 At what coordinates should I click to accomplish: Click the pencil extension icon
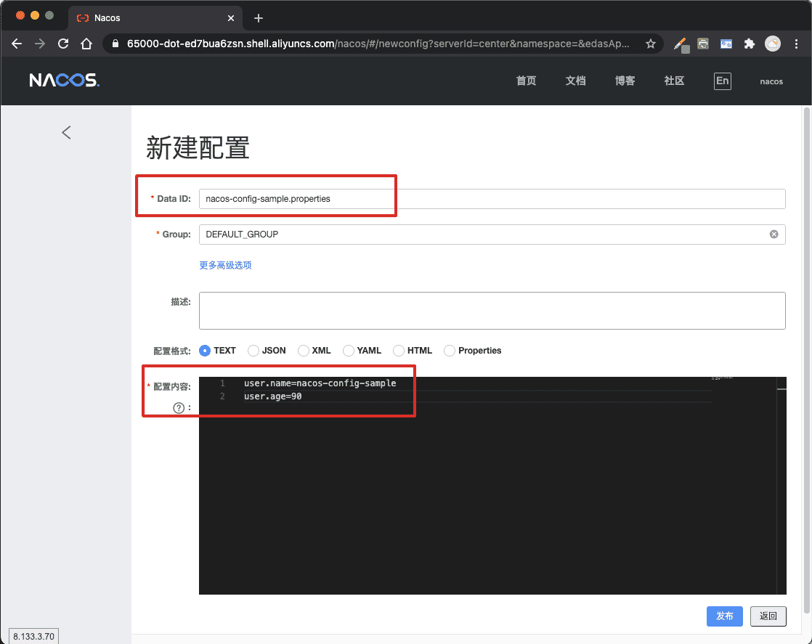point(681,44)
